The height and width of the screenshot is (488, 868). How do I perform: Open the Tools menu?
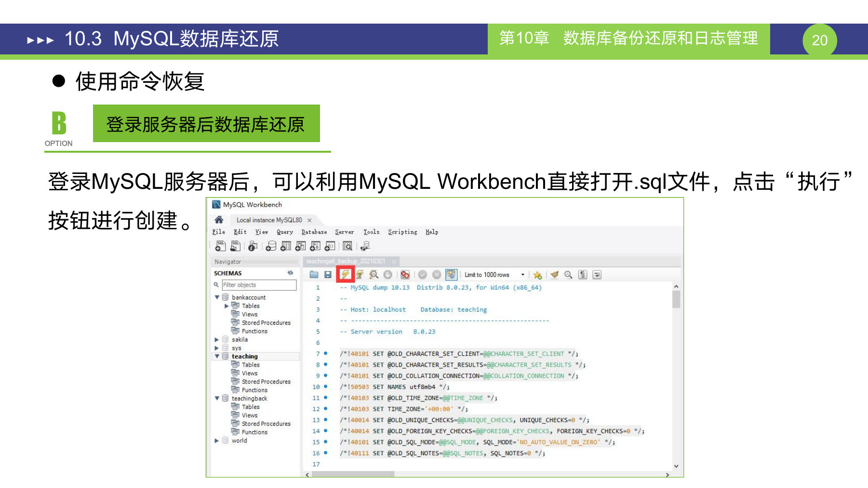372,232
